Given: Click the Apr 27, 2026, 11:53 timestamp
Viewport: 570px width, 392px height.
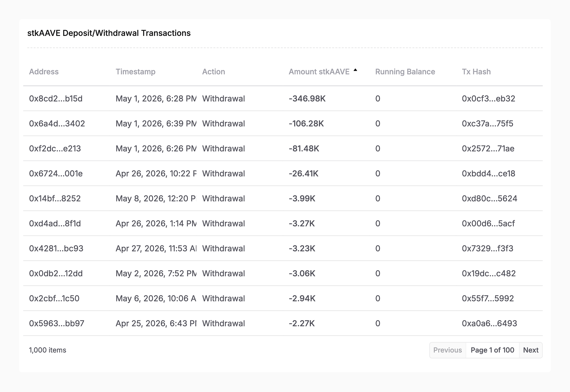Looking at the screenshot, I should pos(156,249).
